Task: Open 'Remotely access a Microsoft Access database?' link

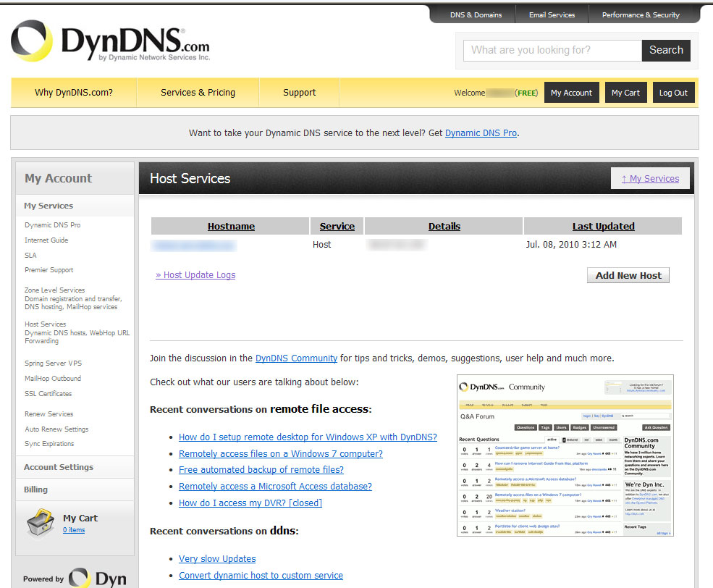Action: [x=275, y=486]
